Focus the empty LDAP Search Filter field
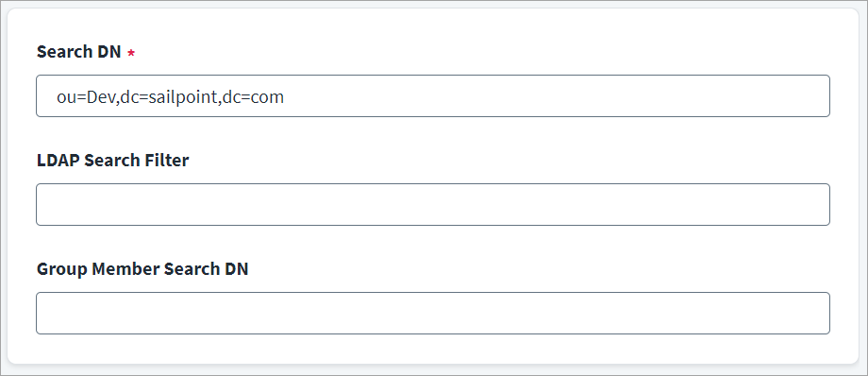This screenshot has width=868, height=376. click(x=433, y=205)
